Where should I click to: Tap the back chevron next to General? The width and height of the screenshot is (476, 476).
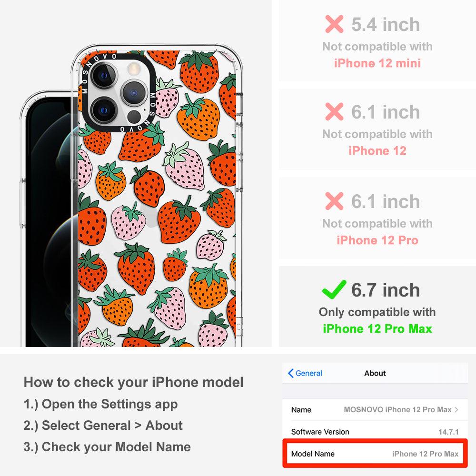pyautogui.click(x=290, y=373)
